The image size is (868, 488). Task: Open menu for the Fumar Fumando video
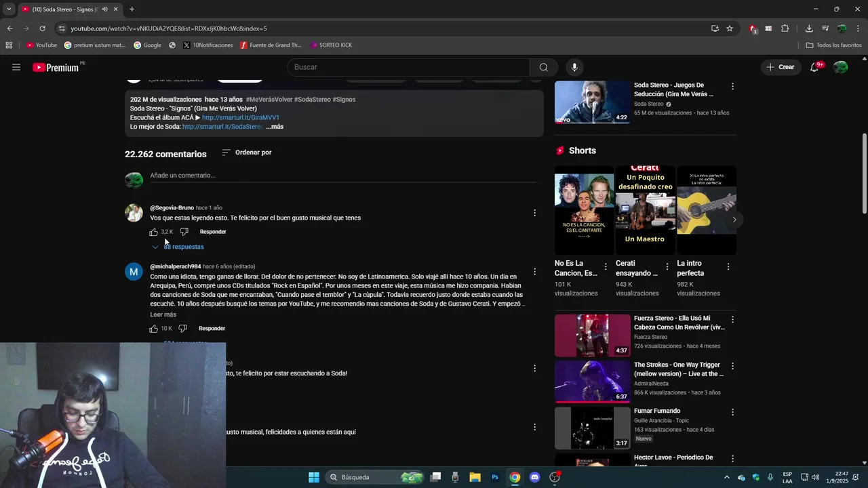click(x=732, y=411)
